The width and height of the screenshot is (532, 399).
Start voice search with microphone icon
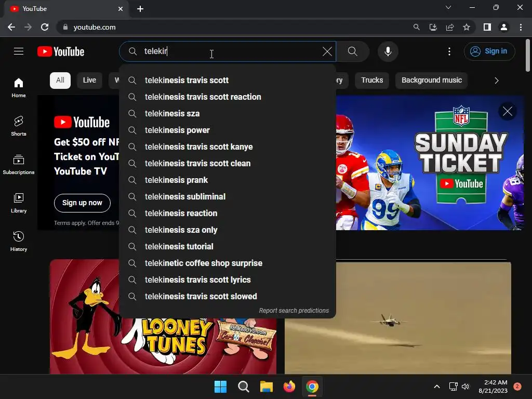pos(388,51)
